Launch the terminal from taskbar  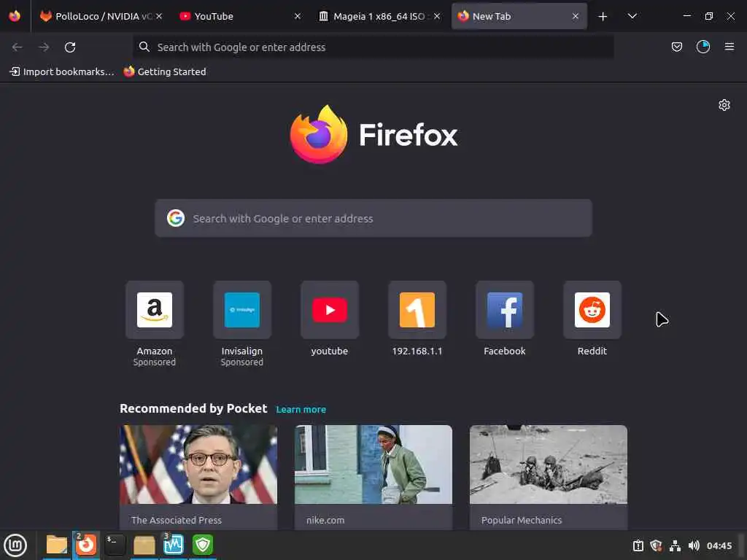[x=115, y=545]
